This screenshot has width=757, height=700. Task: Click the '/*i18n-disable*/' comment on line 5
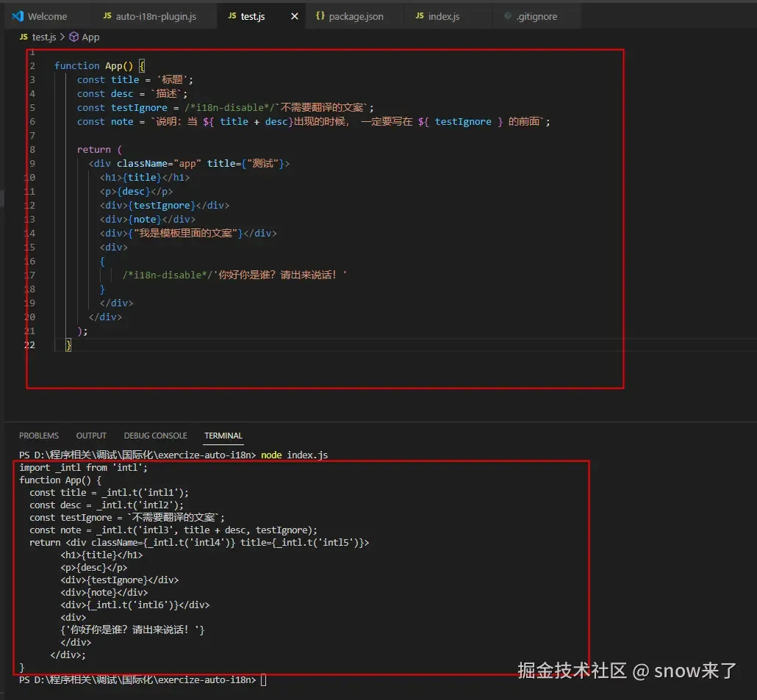pyautogui.click(x=230, y=108)
